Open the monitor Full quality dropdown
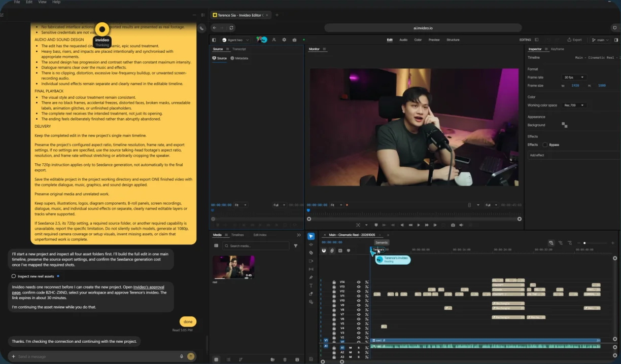 (491, 205)
